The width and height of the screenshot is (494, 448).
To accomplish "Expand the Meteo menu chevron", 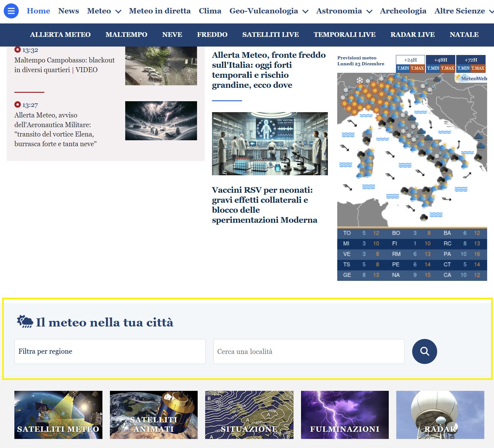I will pos(118,12).
